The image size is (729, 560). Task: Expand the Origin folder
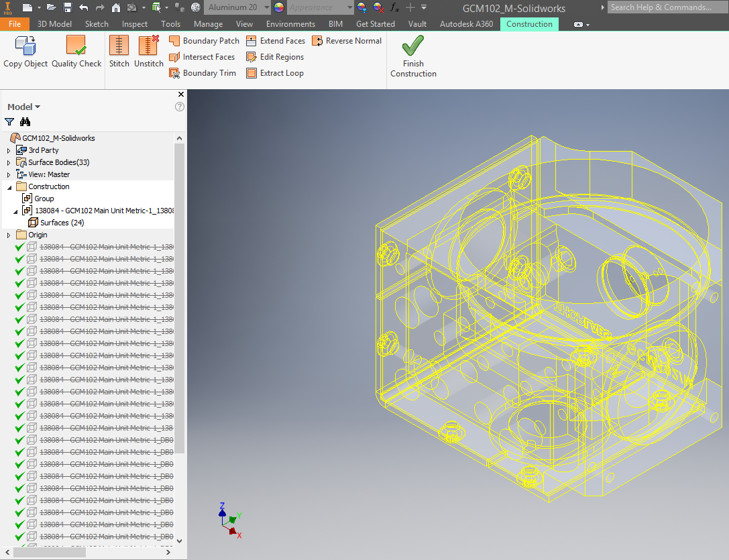tap(9, 235)
